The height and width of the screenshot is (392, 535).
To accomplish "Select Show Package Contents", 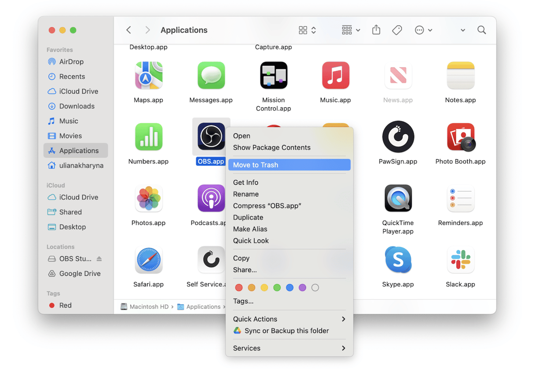I will 271,147.
